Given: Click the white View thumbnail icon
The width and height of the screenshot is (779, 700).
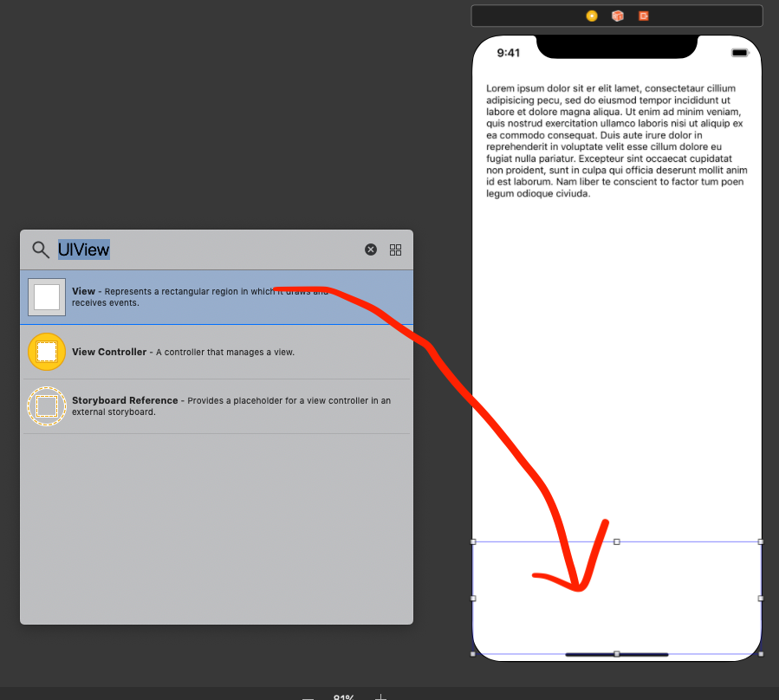Looking at the screenshot, I should 47,297.
